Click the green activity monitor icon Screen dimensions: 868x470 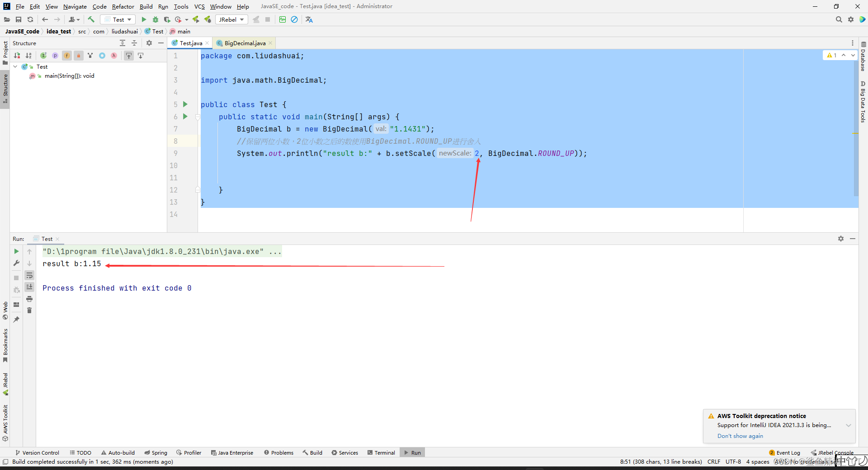(x=283, y=19)
